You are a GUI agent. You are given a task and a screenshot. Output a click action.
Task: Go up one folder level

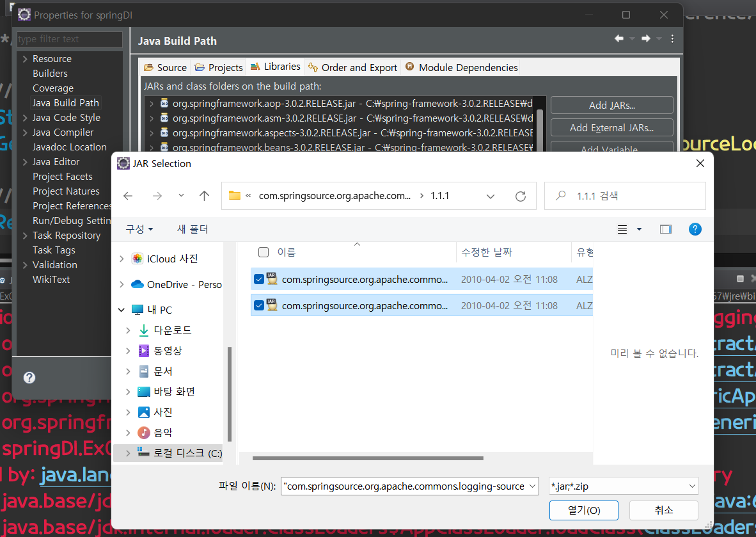(x=205, y=196)
